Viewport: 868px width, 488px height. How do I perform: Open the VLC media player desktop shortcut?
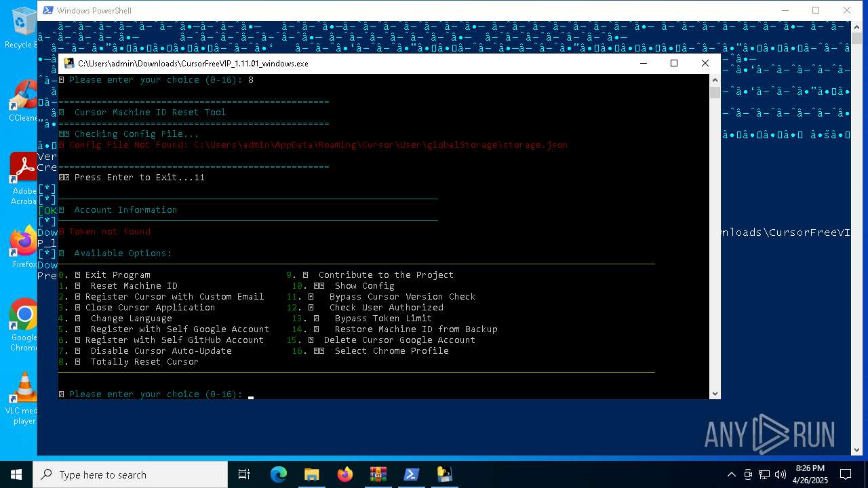[22, 399]
